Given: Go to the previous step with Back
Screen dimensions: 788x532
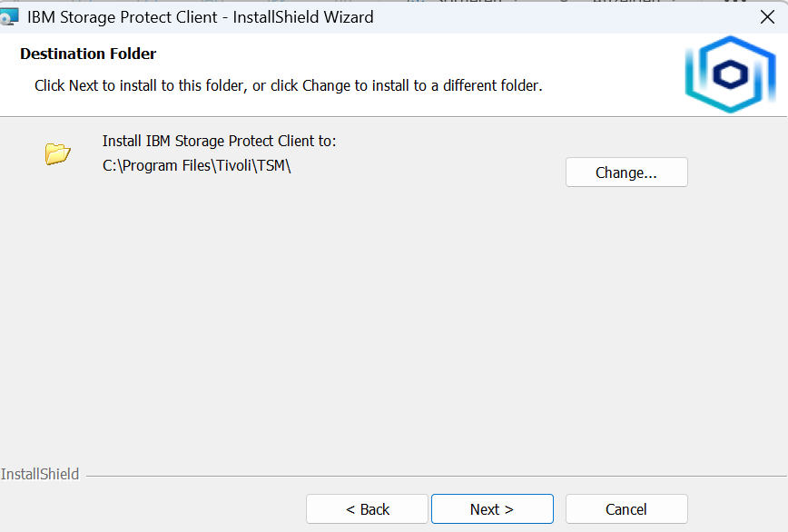Looking at the screenshot, I should pyautogui.click(x=367, y=509).
